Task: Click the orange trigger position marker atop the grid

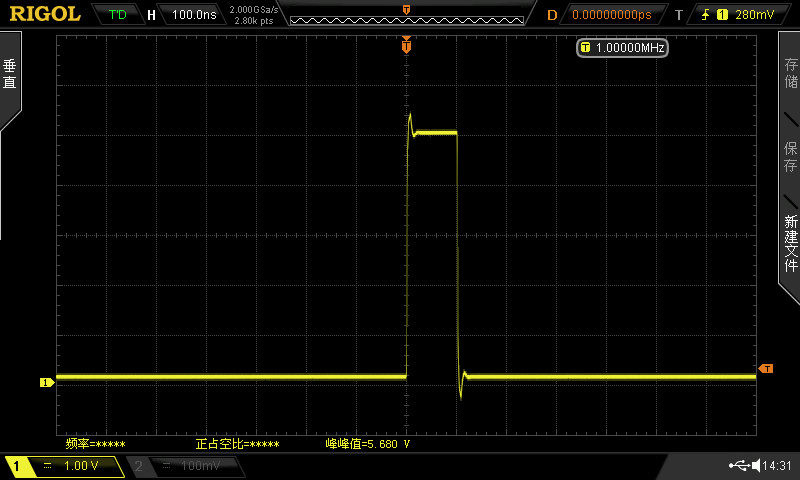Action: 406,45
